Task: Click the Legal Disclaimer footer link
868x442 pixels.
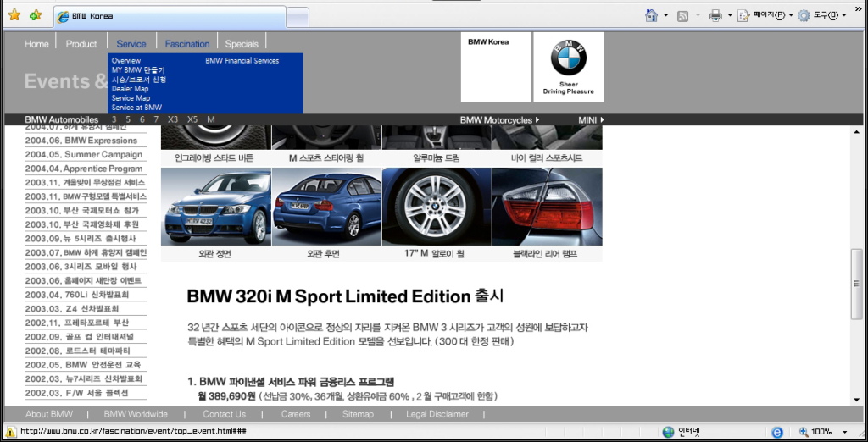Action: (437, 414)
